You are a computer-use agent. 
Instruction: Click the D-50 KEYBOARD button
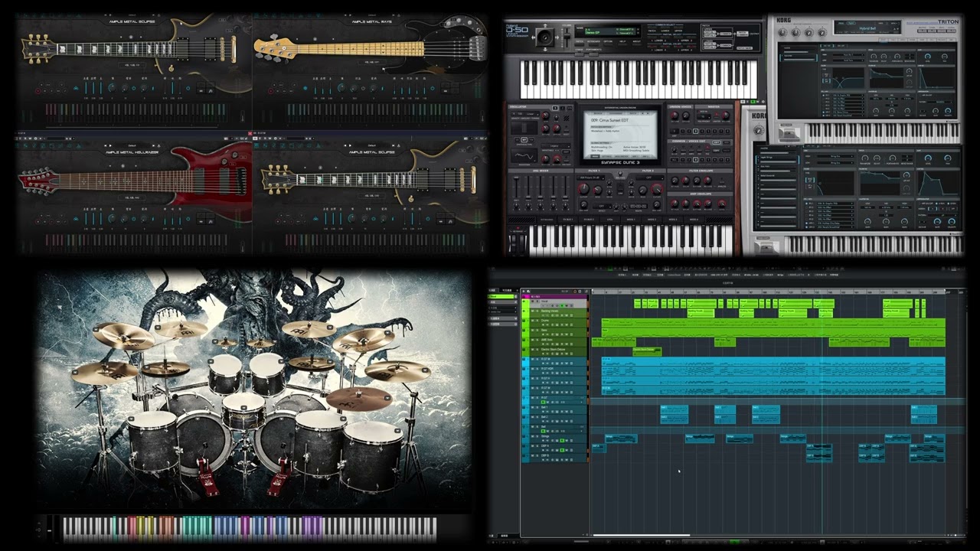593,44
